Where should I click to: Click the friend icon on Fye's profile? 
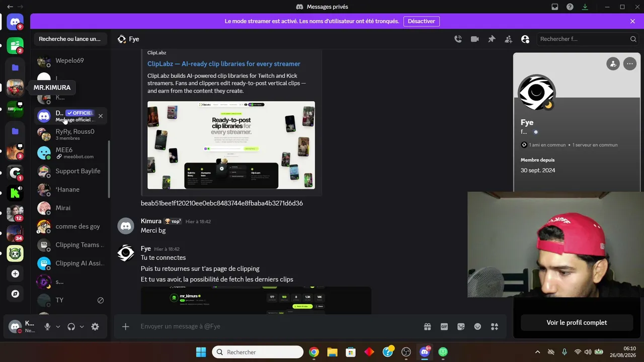tap(613, 64)
